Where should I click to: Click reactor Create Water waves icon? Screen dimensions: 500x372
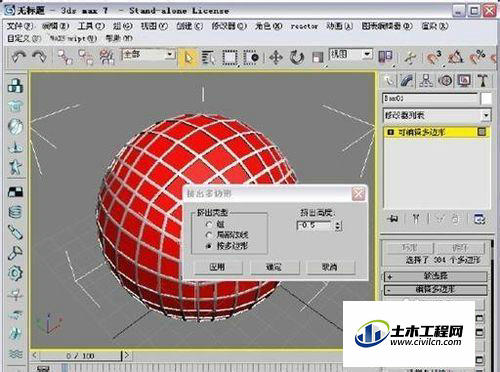15,353
